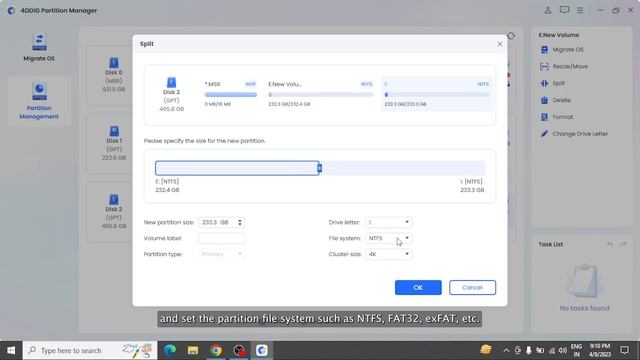Click undo arrow in Task List header

610,244
